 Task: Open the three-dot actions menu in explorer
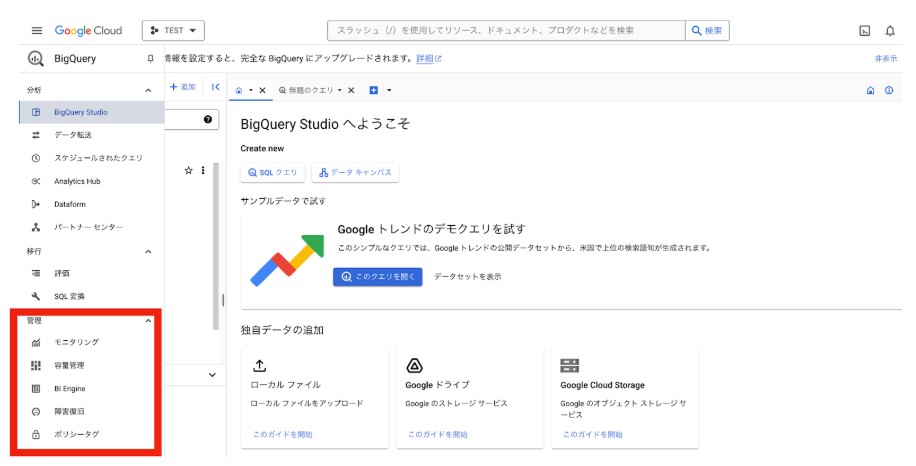[x=203, y=171]
